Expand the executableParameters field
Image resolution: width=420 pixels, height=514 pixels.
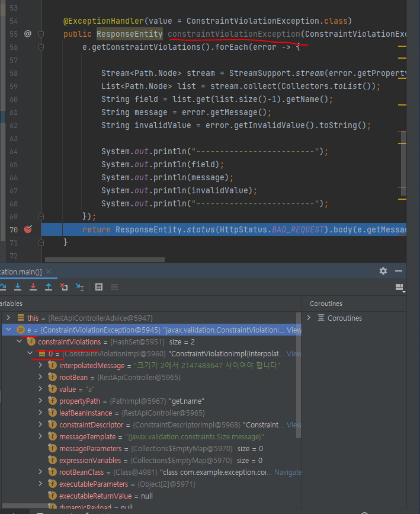pyautogui.click(x=40, y=483)
